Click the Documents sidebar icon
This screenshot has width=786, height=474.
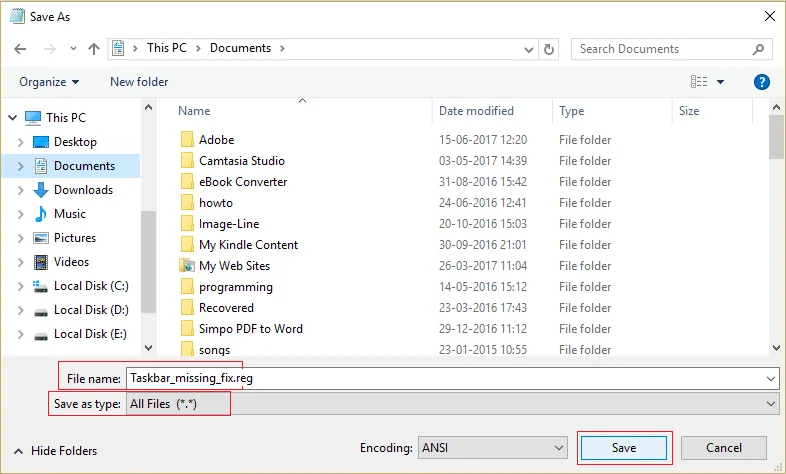tap(41, 166)
